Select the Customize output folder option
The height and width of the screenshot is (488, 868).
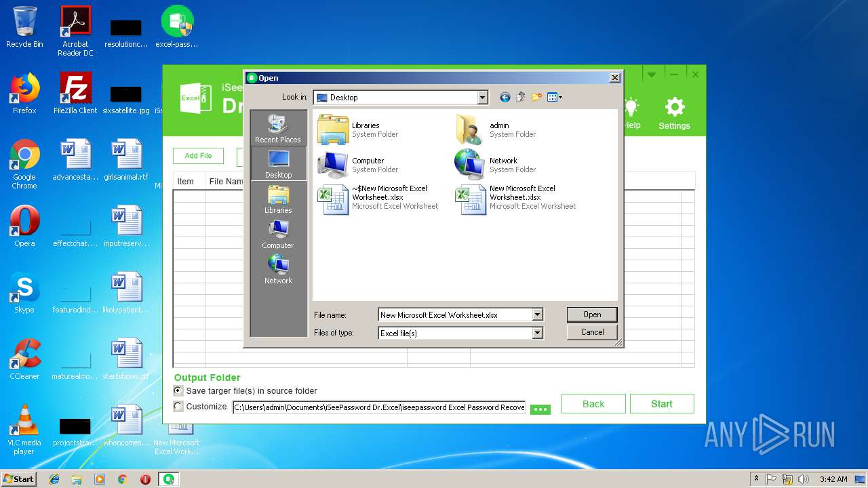click(x=178, y=407)
